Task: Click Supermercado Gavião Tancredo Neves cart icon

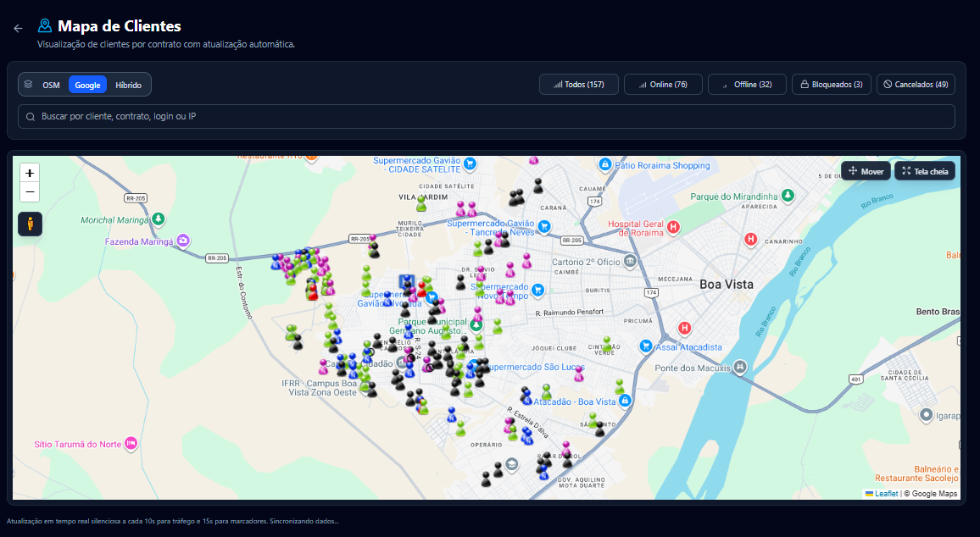Action: [544, 227]
